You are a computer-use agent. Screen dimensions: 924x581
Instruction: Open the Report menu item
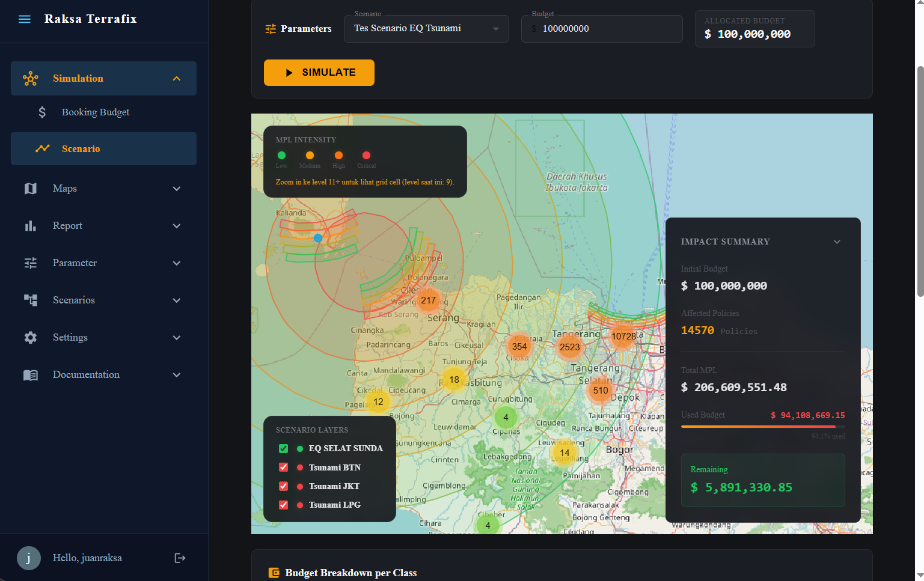[103, 226]
